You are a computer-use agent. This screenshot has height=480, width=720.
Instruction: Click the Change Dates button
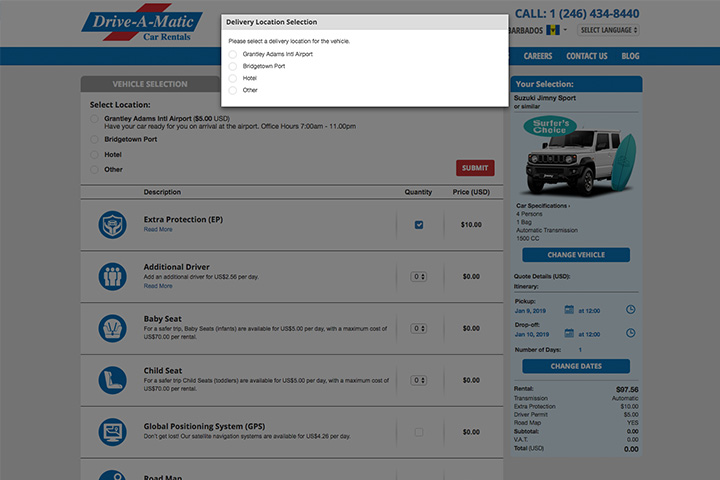point(576,366)
